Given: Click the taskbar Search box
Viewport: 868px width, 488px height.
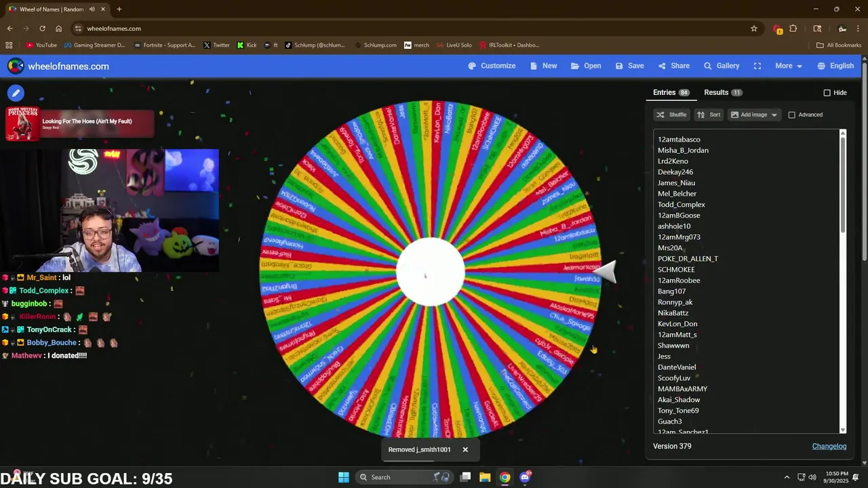Looking at the screenshot, I should (404, 477).
